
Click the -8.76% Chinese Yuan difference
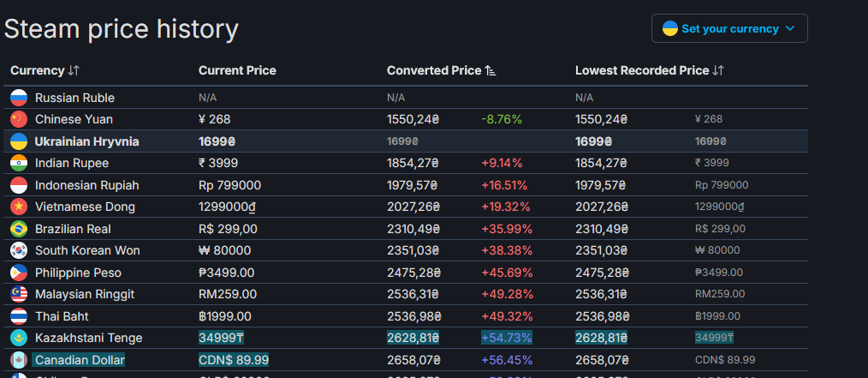click(x=502, y=119)
